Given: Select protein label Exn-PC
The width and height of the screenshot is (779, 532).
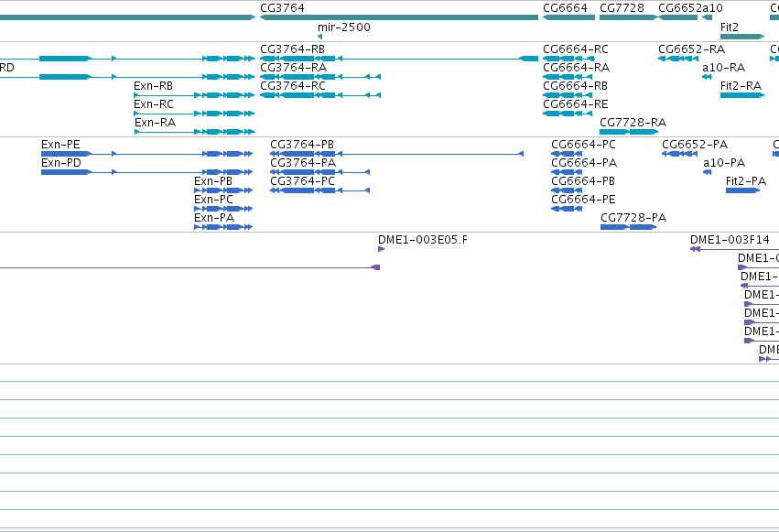Looking at the screenshot, I should [x=213, y=200].
